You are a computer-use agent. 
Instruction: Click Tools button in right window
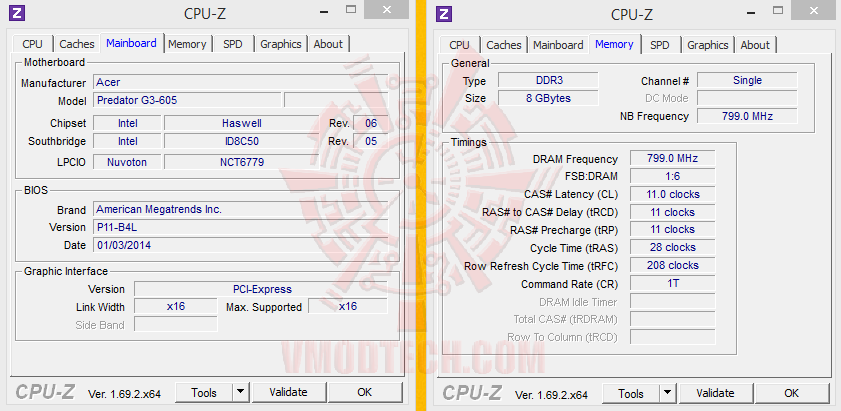631,394
